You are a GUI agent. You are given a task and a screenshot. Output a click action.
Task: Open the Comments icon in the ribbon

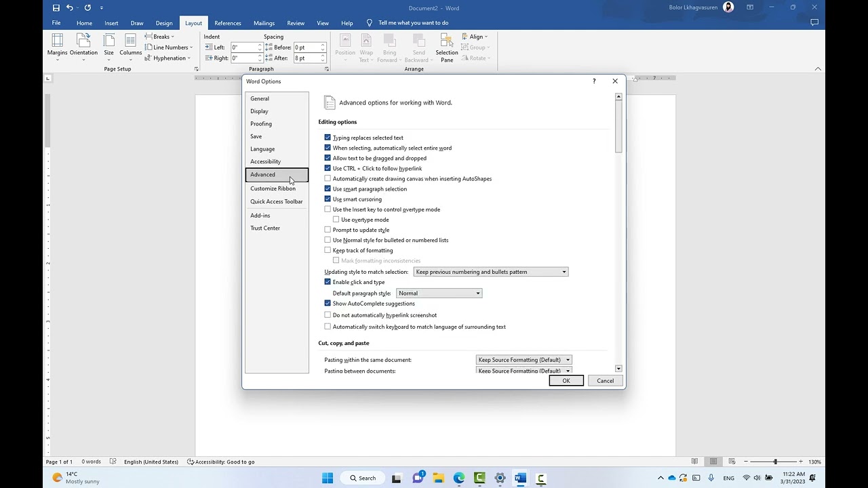814,22
